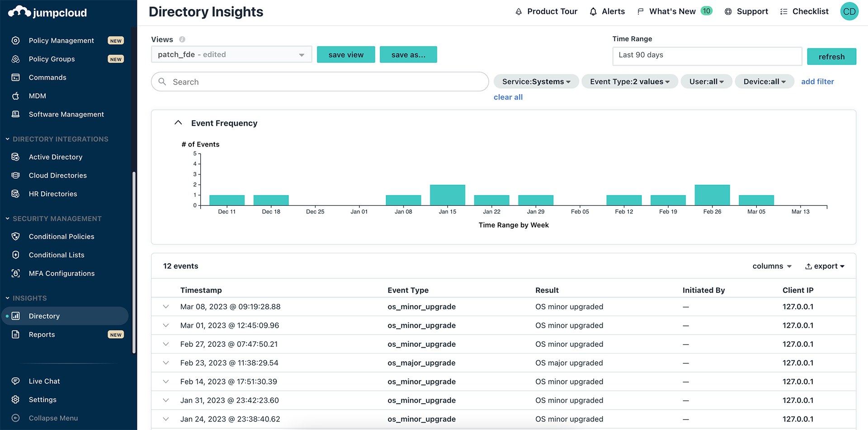Click the MDM apple icon in sidebar
This screenshot has width=868, height=430.
[x=15, y=96]
